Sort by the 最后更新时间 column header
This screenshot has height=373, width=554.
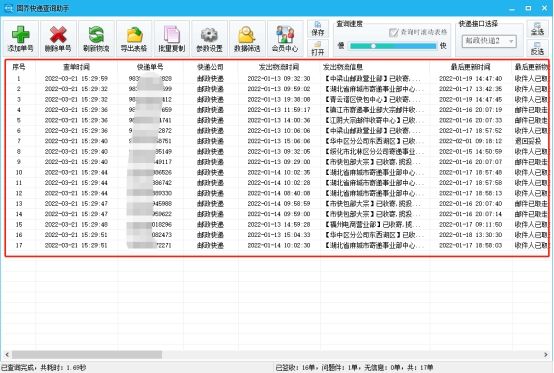471,67
